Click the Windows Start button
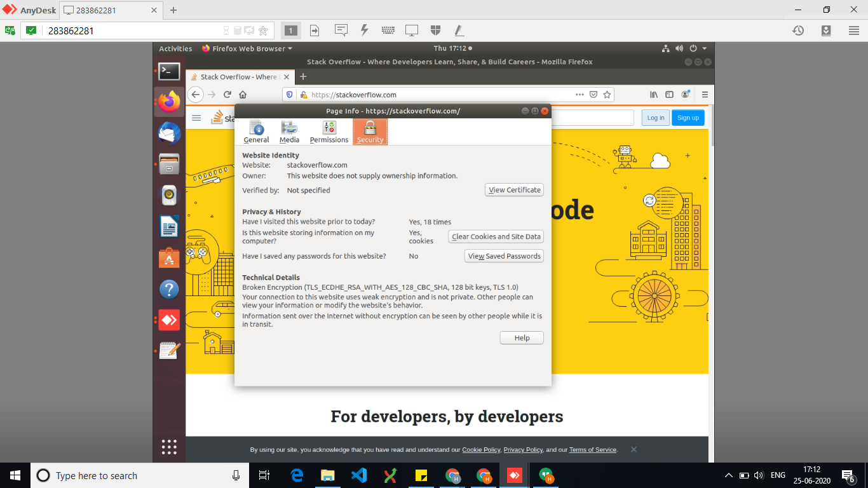 point(15,475)
